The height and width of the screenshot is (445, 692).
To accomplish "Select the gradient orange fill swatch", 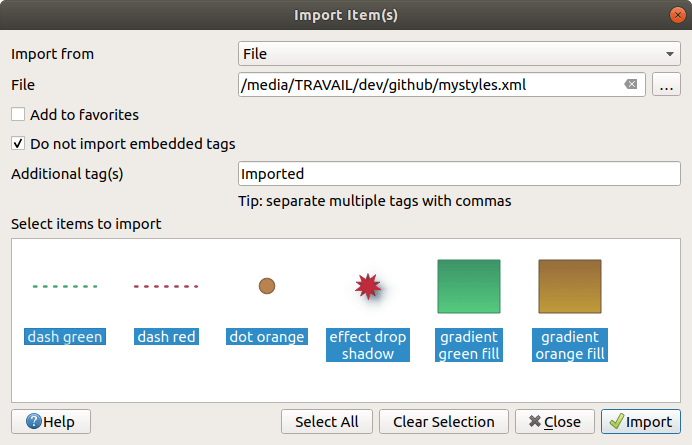I will click(x=570, y=287).
